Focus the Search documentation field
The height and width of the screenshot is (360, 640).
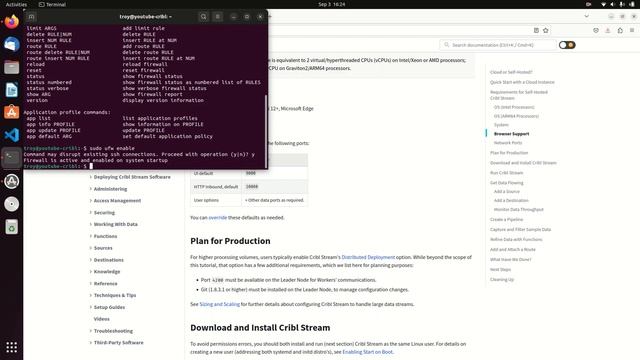click(498, 45)
